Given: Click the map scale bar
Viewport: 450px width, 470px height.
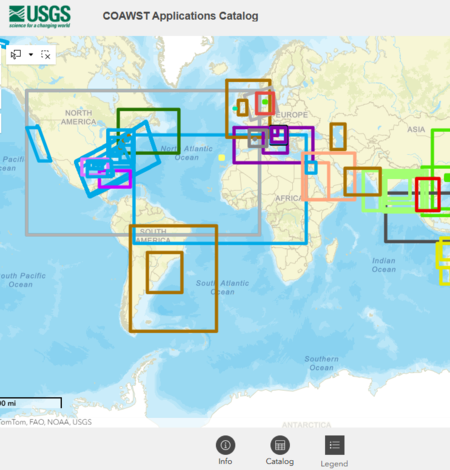Looking at the screenshot, I should (31, 403).
